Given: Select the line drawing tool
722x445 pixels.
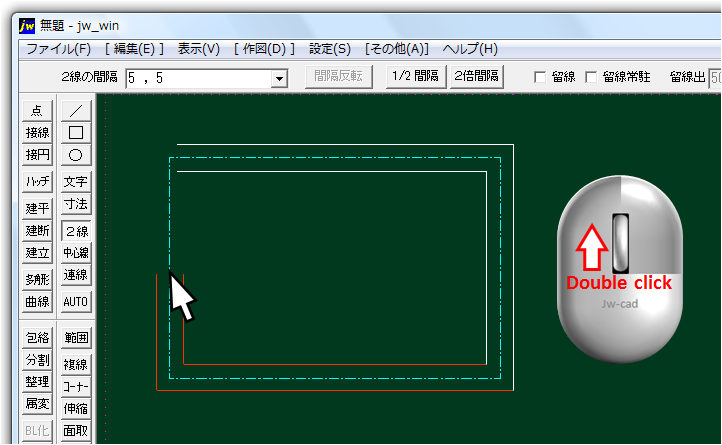Looking at the screenshot, I should [x=76, y=110].
